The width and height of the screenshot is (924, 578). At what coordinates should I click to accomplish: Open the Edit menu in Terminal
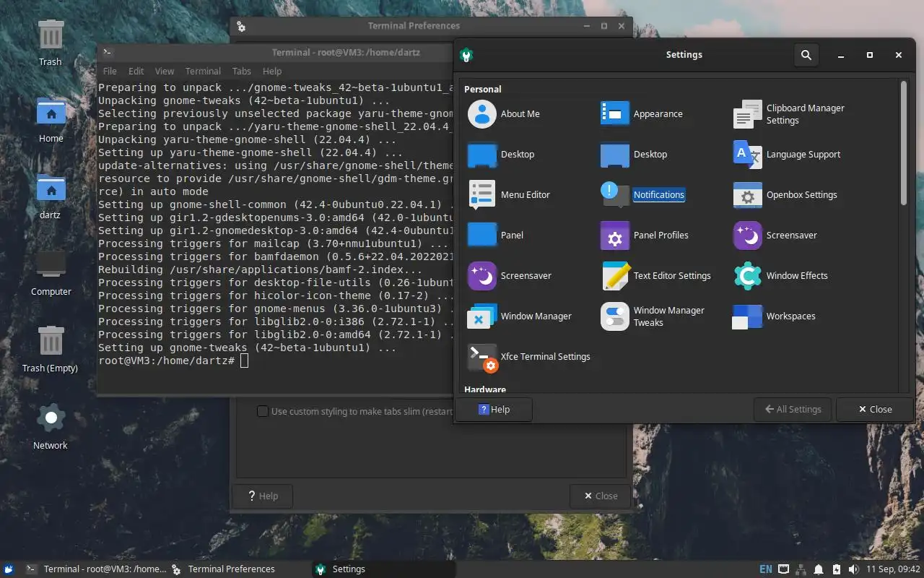tap(136, 72)
